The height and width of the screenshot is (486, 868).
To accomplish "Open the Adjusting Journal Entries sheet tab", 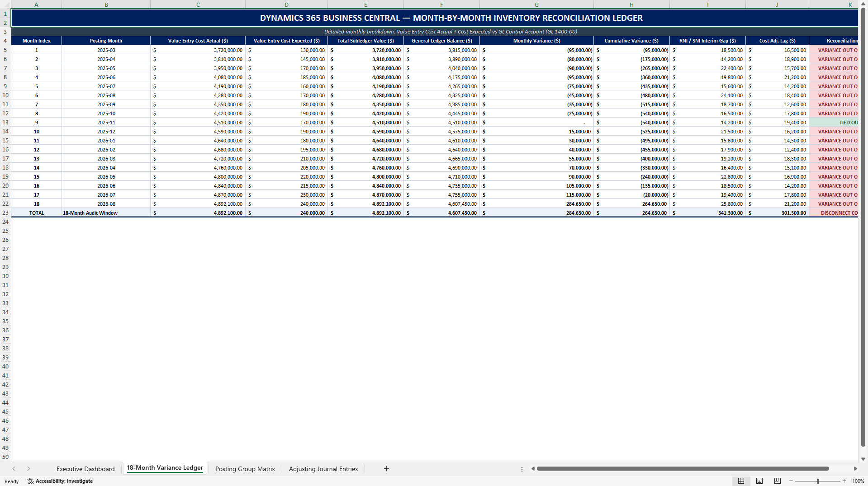I will (x=323, y=469).
